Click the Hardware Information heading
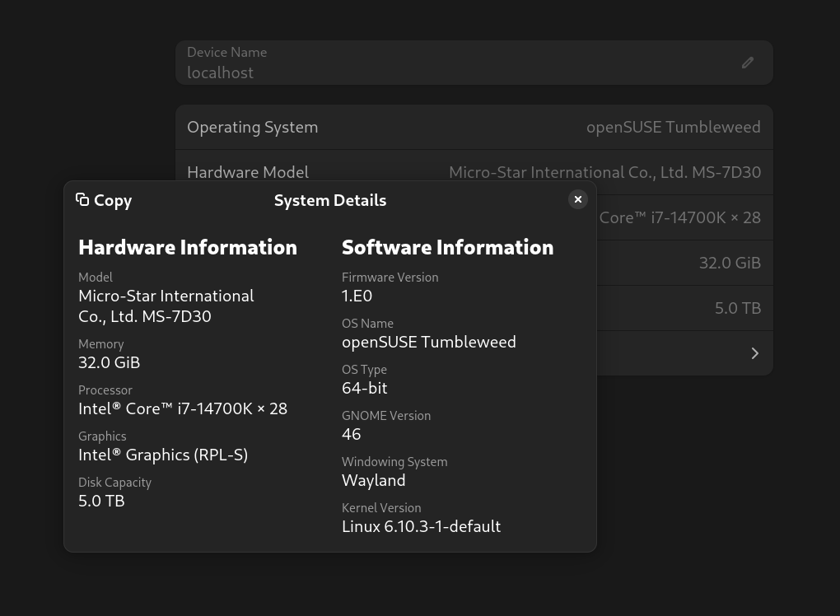 pos(188,247)
